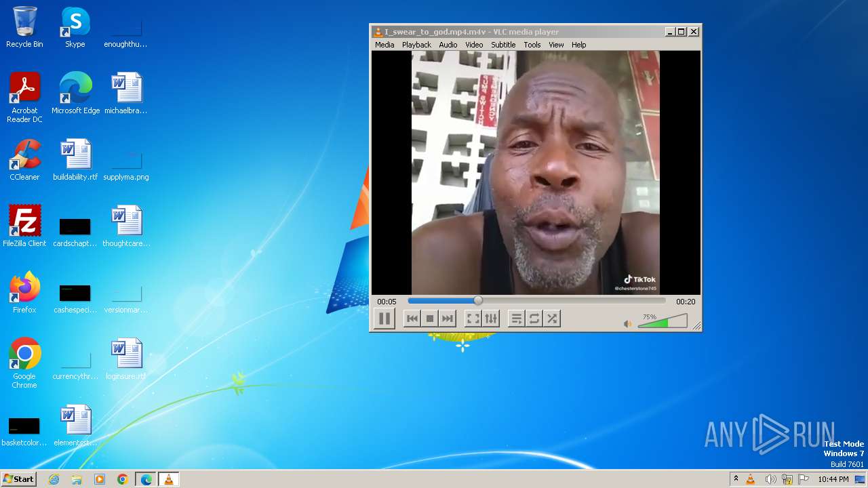This screenshot has width=868, height=488.
Task: Toggle the VLC playlist view
Action: (x=517, y=319)
